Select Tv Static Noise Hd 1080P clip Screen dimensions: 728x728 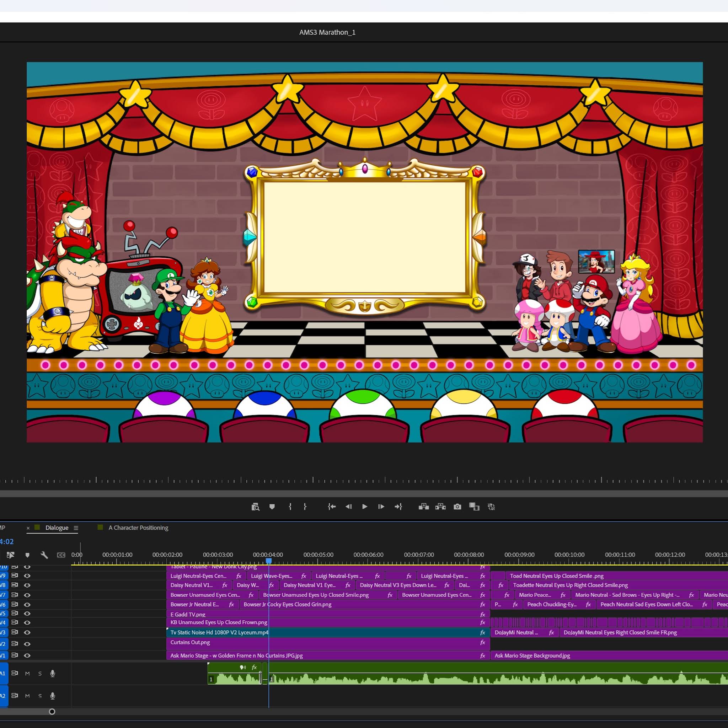(328, 633)
